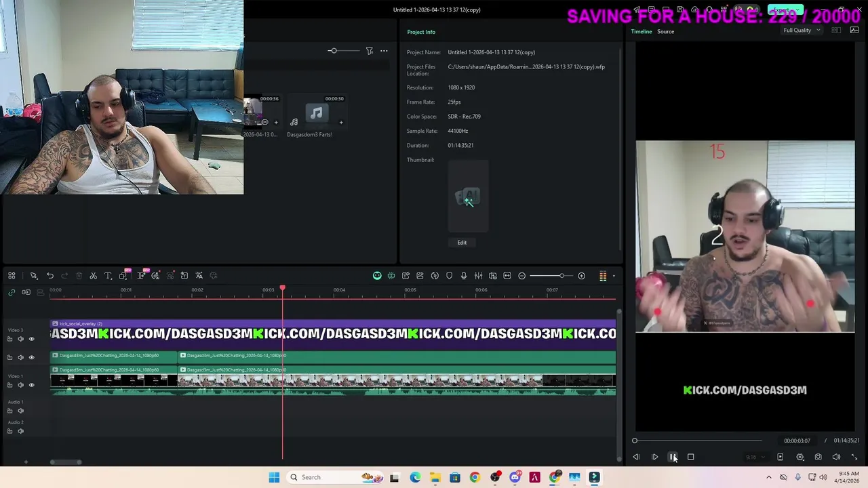
Task: Show hidden system tray icons chevron
Action: [768, 477]
